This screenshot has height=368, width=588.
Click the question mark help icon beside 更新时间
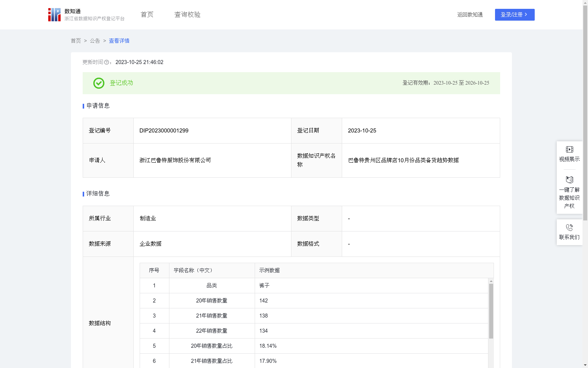107,63
